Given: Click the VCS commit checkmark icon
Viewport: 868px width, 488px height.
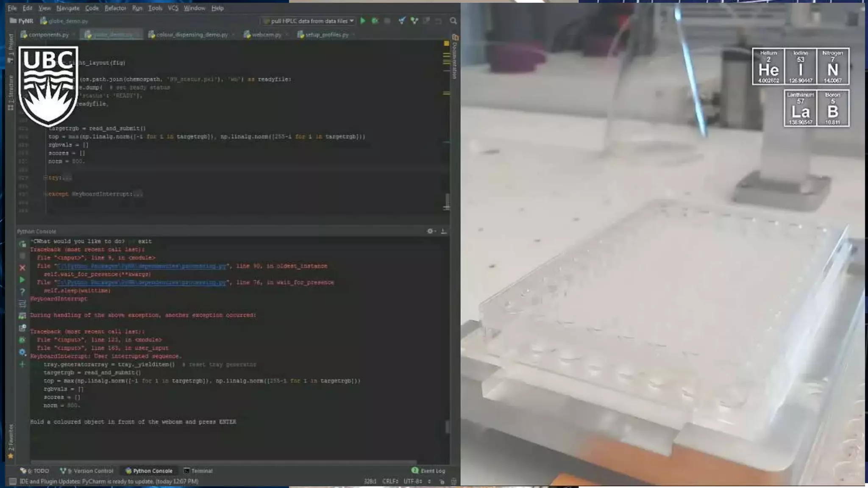Looking at the screenshot, I should tap(414, 21).
